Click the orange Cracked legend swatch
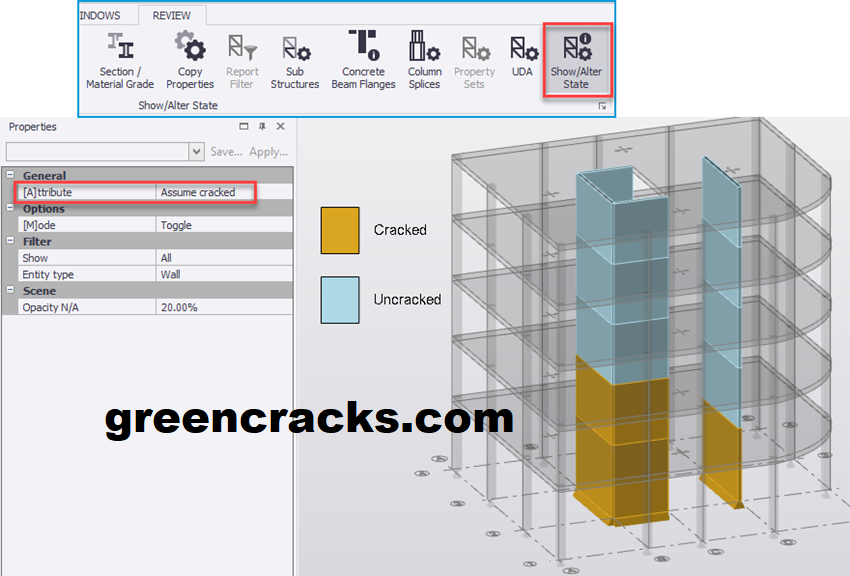This screenshot has height=576, width=850. coord(340,230)
